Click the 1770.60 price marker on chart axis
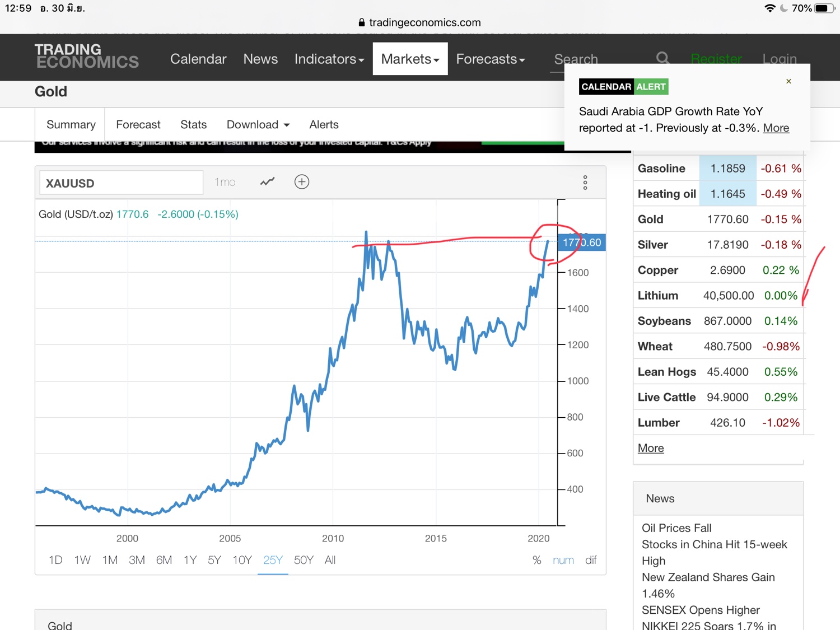The width and height of the screenshot is (840, 630). [x=582, y=242]
